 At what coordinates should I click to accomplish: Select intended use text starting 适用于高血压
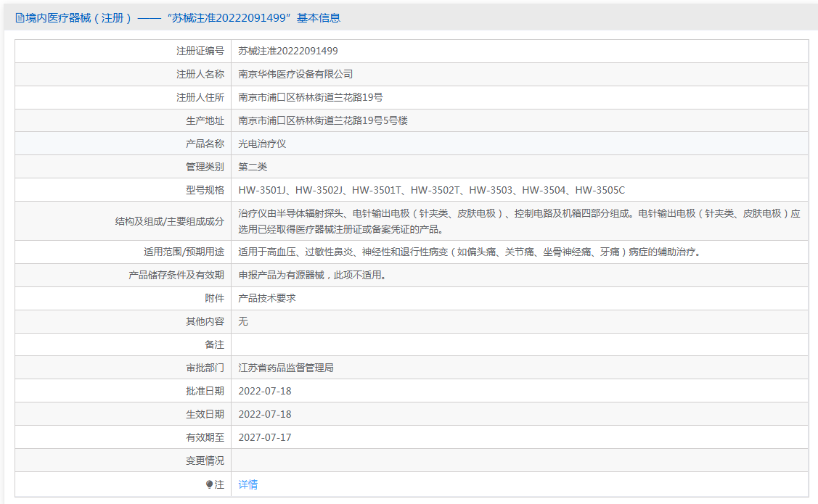click(471, 252)
